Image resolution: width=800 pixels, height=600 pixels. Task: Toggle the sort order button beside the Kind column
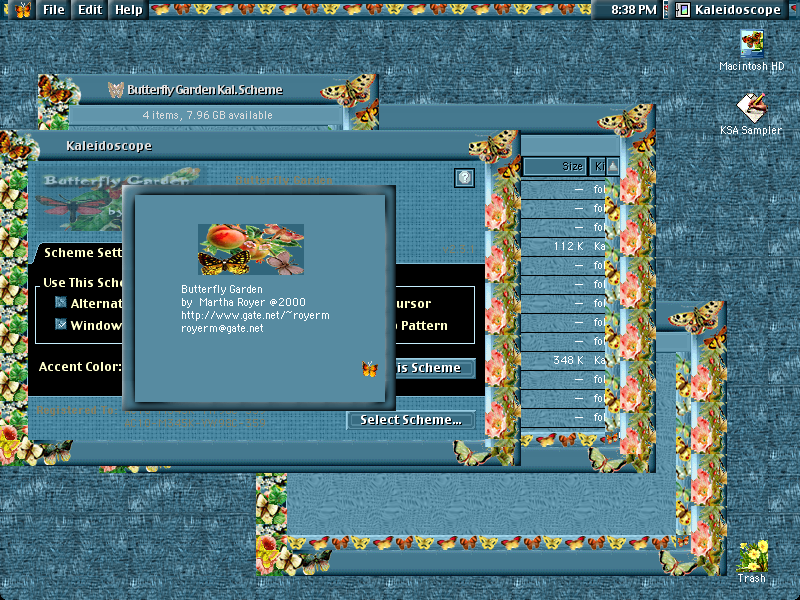[x=613, y=166]
